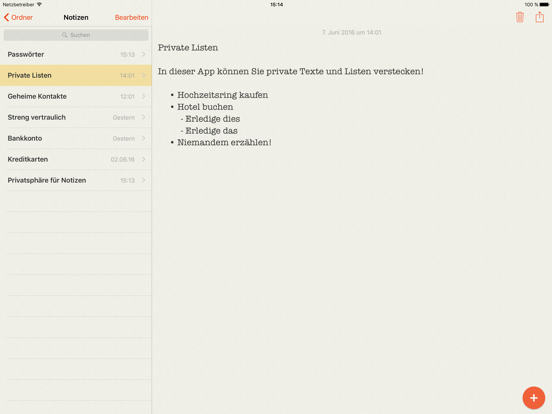552x414 pixels.
Task: Select Privatsphäre für Notizen entry
Action: click(76, 180)
